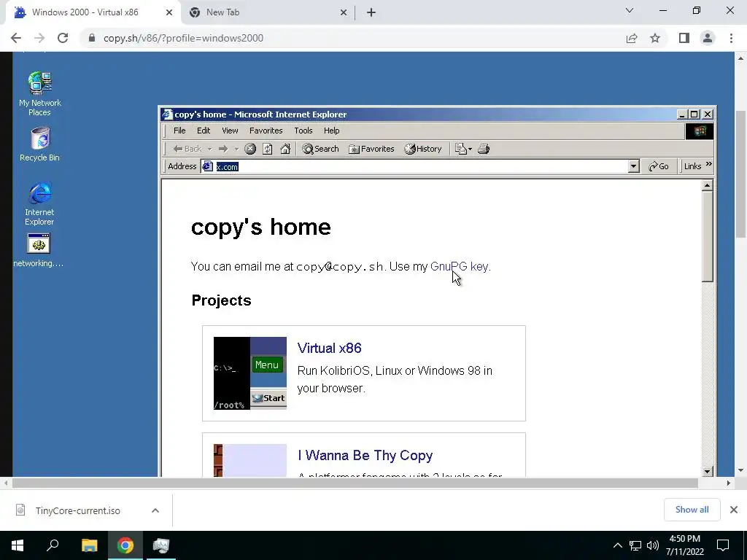Screen dimensions: 747x560
Task: Toggle the Chrome side panel
Action: (x=684, y=38)
